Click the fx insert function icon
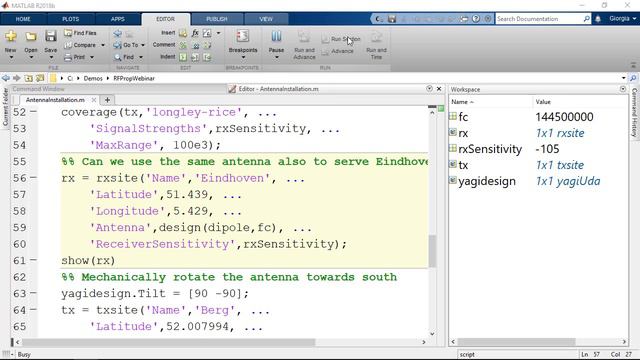 coord(195,33)
